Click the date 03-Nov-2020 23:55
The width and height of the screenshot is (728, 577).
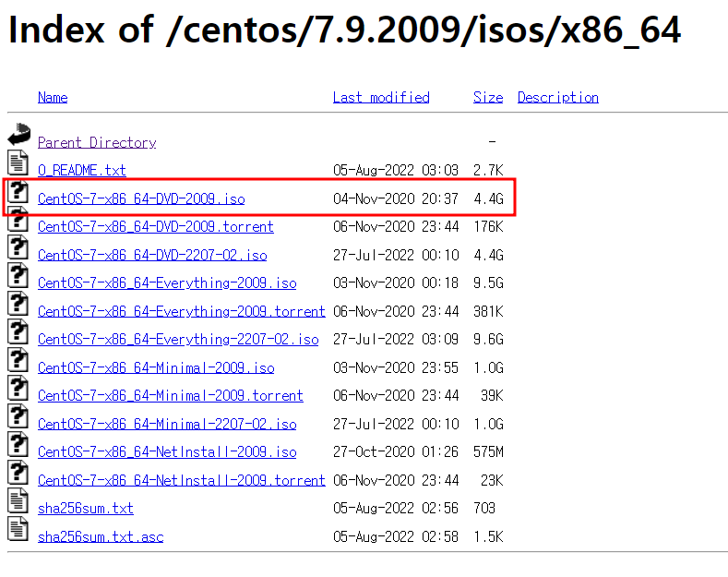tap(396, 367)
